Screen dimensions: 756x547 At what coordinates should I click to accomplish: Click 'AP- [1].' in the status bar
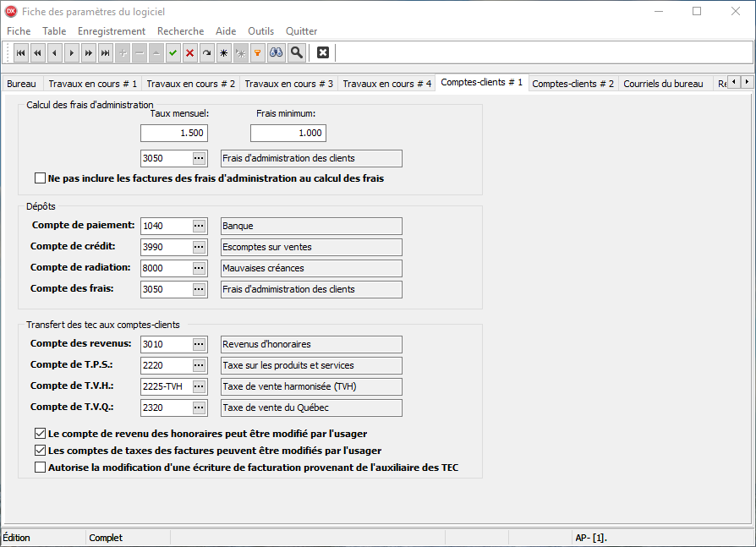pos(591,538)
